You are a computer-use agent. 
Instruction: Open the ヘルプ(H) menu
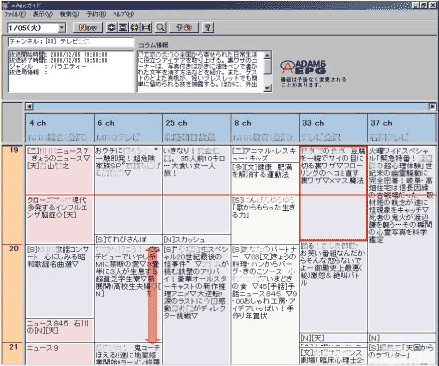(123, 14)
